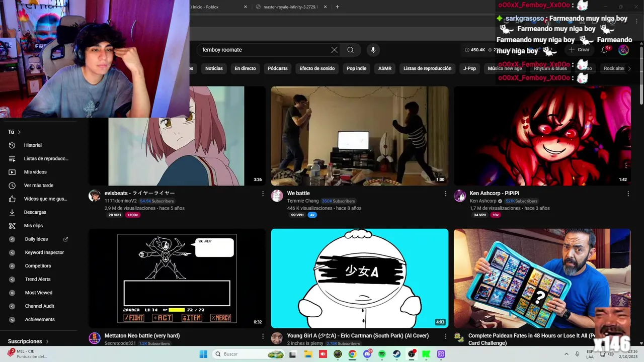Select the ASMR filter chip
Image resolution: width=644 pixels, height=362 pixels.
(385, 68)
